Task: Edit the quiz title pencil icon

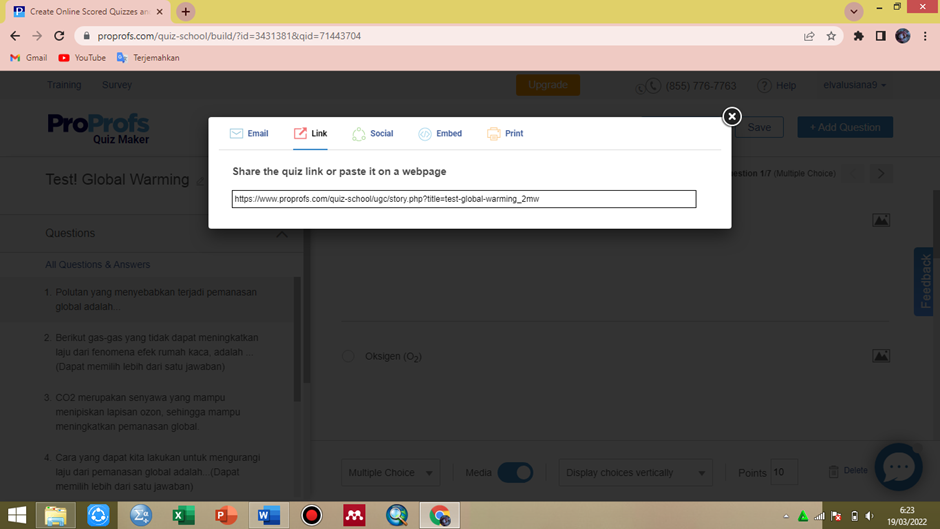Action: pos(201,181)
